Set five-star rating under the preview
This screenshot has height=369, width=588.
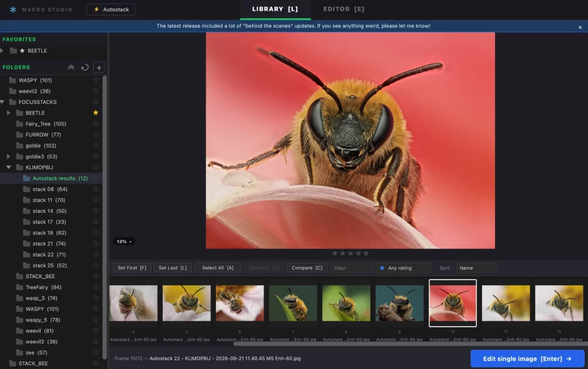tap(366, 253)
